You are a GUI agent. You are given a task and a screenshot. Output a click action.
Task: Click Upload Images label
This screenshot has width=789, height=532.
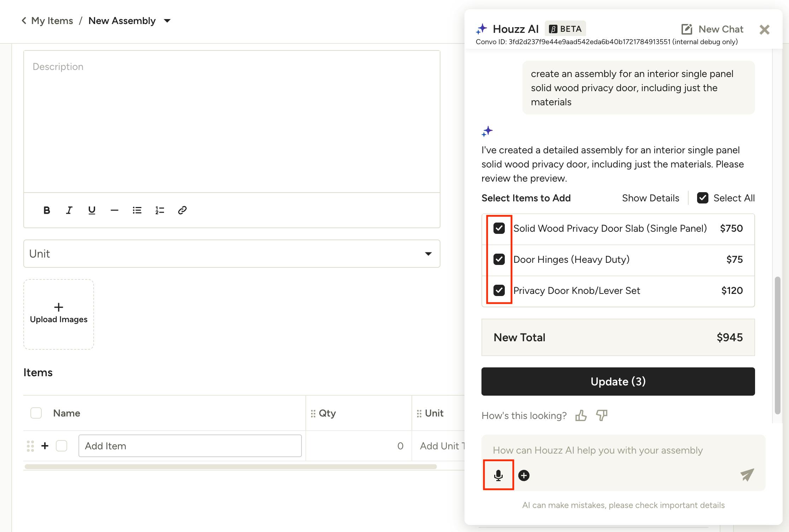pyautogui.click(x=59, y=319)
